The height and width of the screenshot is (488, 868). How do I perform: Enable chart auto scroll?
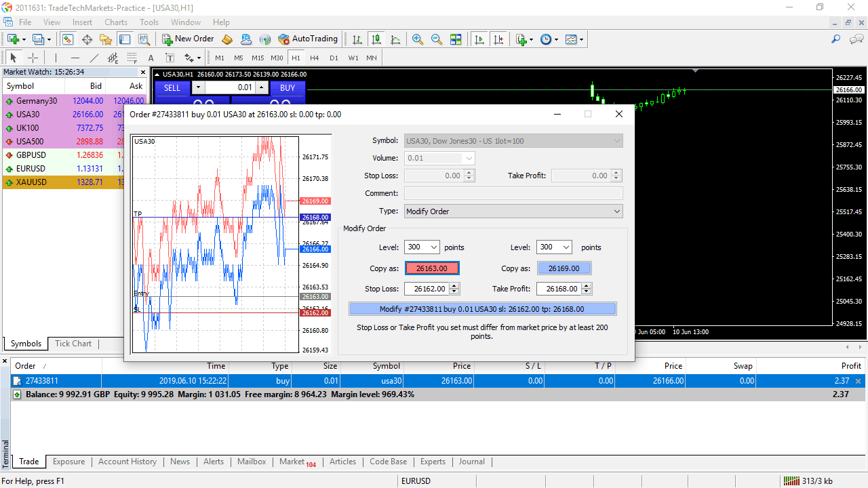(x=479, y=39)
